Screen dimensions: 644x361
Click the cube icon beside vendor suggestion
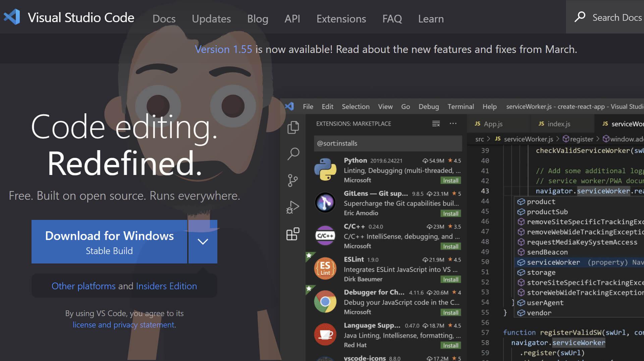point(521,313)
